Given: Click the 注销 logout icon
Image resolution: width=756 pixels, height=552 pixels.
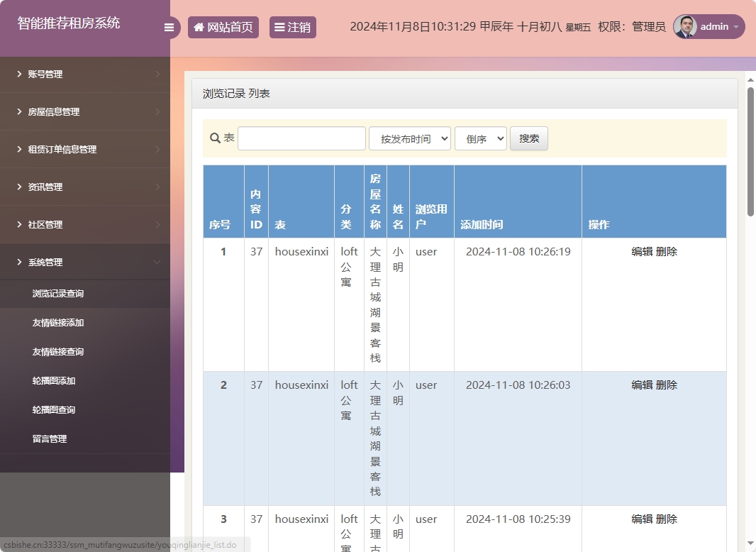Looking at the screenshot, I should pyautogui.click(x=280, y=27).
